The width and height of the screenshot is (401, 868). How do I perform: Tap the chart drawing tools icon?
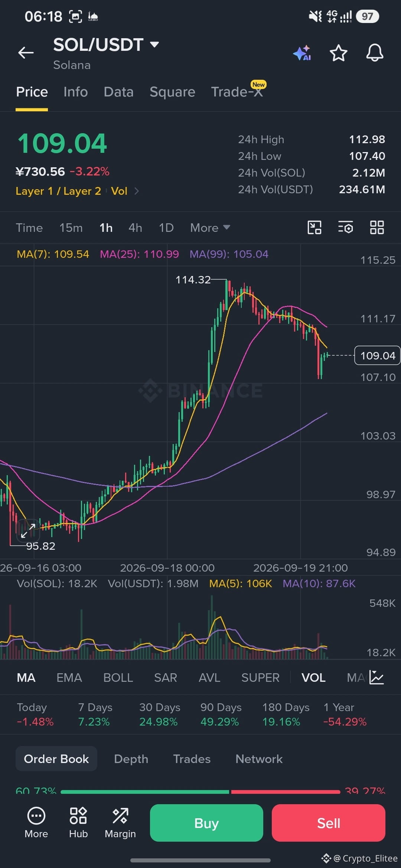(x=314, y=227)
